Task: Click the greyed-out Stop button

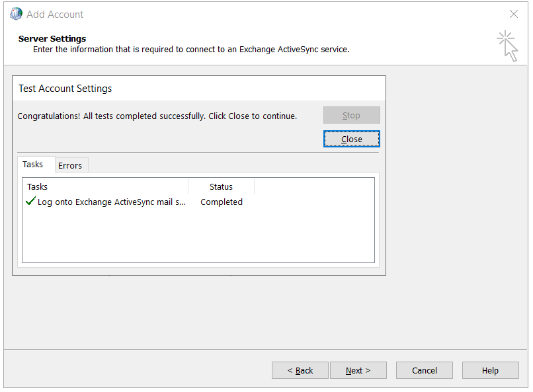Action: [x=352, y=115]
